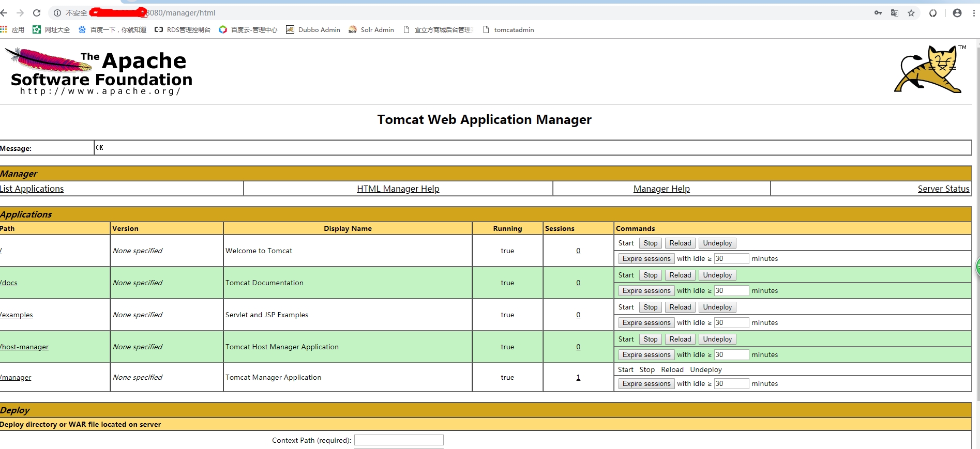Stop the Welcome to Tomcat application

tap(651, 243)
